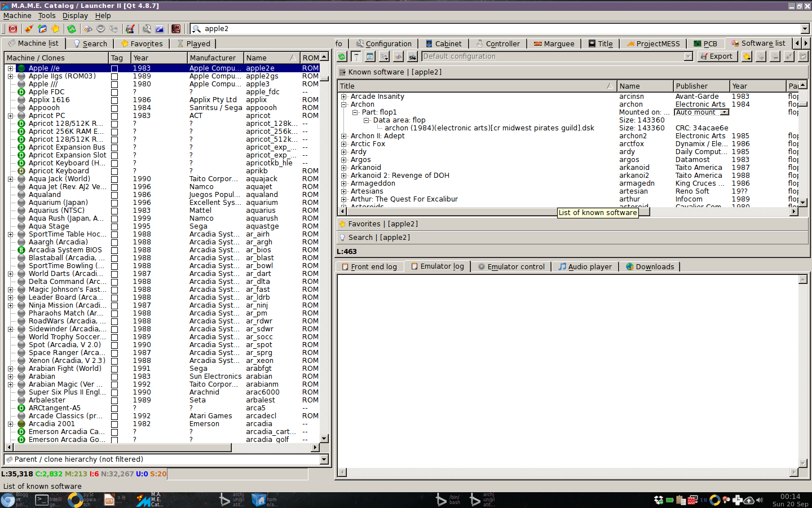
Task: Click the green reload machine list icon
Action: coord(72,29)
